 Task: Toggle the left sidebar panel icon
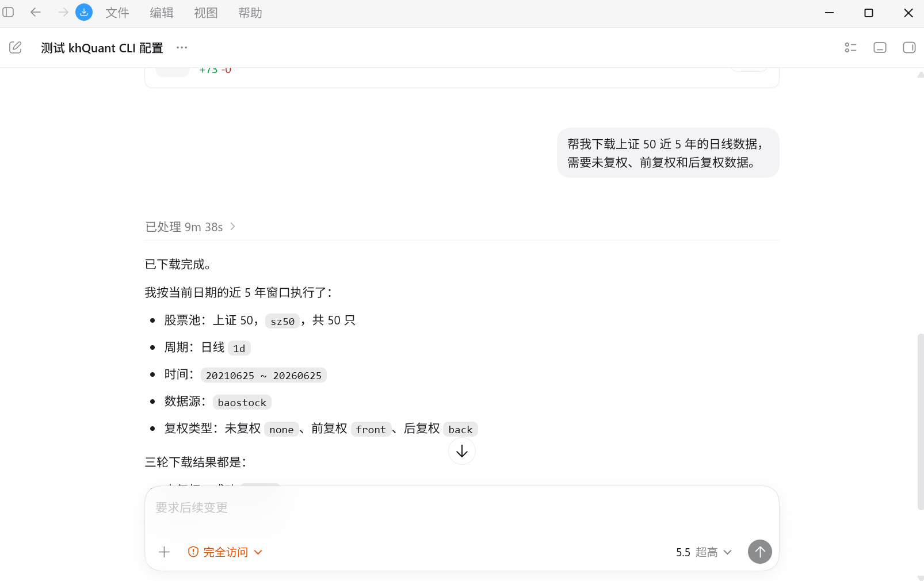(9, 12)
